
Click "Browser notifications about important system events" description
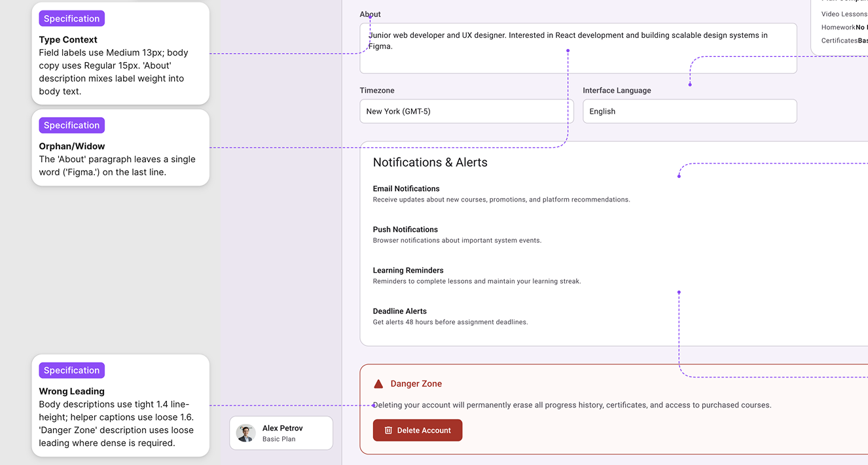pyautogui.click(x=458, y=241)
